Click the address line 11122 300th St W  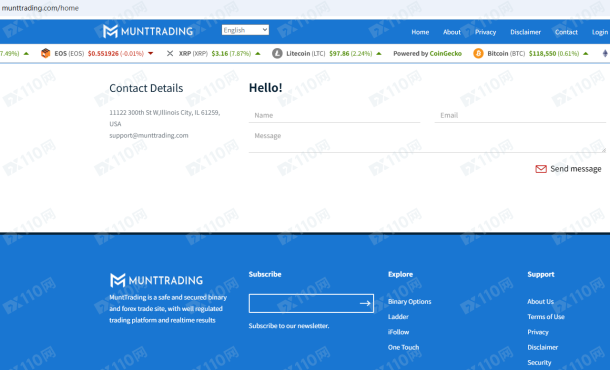[165, 112]
